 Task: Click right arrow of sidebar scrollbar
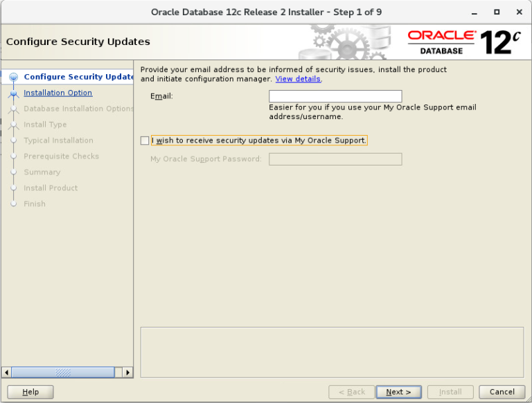click(x=127, y=373)
